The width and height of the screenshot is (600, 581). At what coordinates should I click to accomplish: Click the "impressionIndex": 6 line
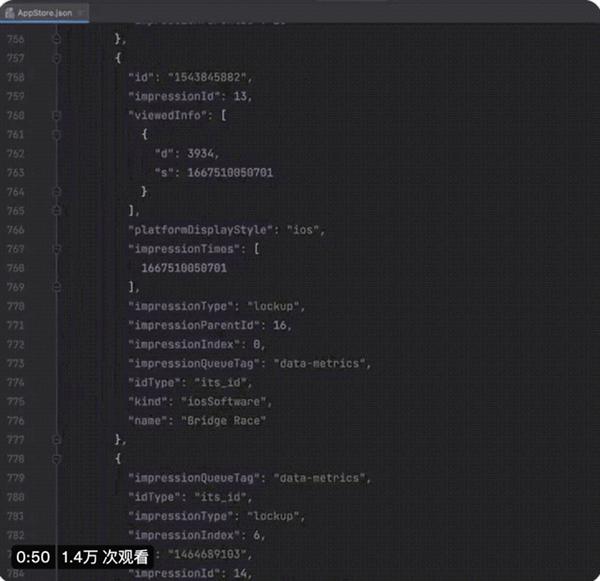[x=197, y=535]
